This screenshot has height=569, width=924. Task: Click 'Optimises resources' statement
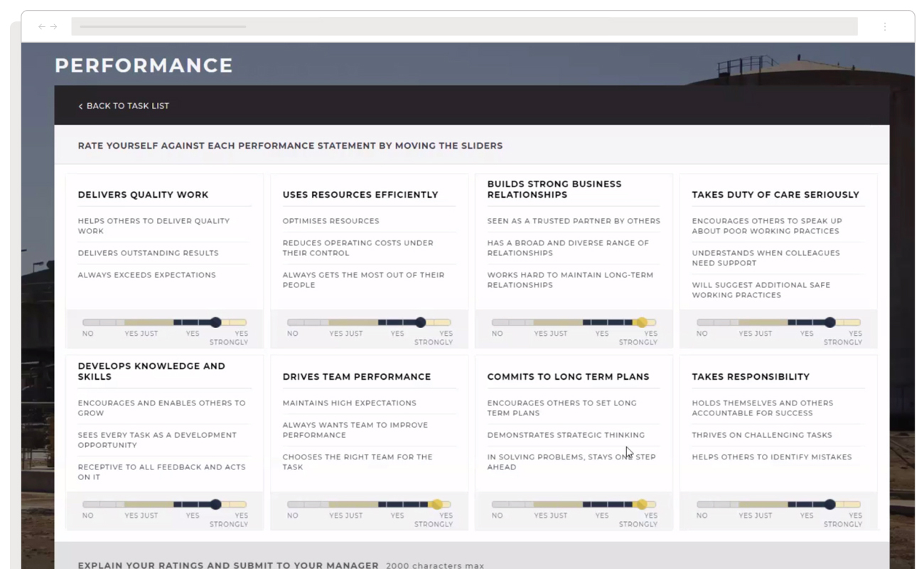click(331, 221)
